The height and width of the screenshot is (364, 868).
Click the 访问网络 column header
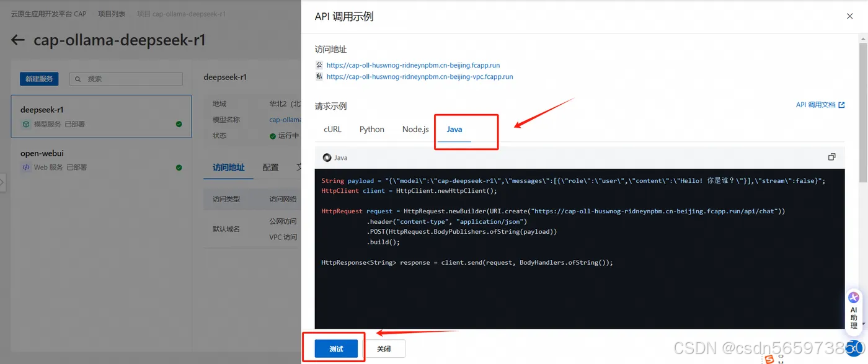point(283,199)
